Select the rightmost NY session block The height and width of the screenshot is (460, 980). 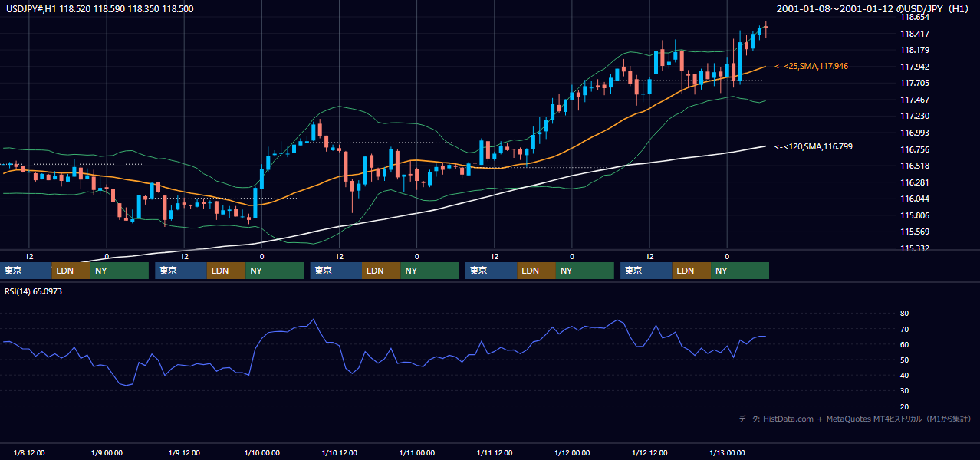740,271
